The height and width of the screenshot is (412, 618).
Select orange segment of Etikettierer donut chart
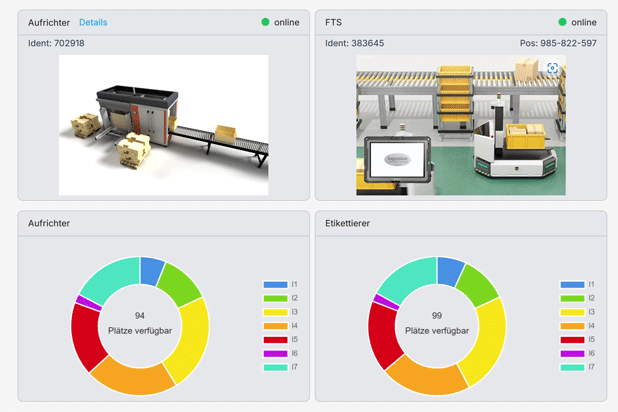pyautogui.click(x=425, y=377)
